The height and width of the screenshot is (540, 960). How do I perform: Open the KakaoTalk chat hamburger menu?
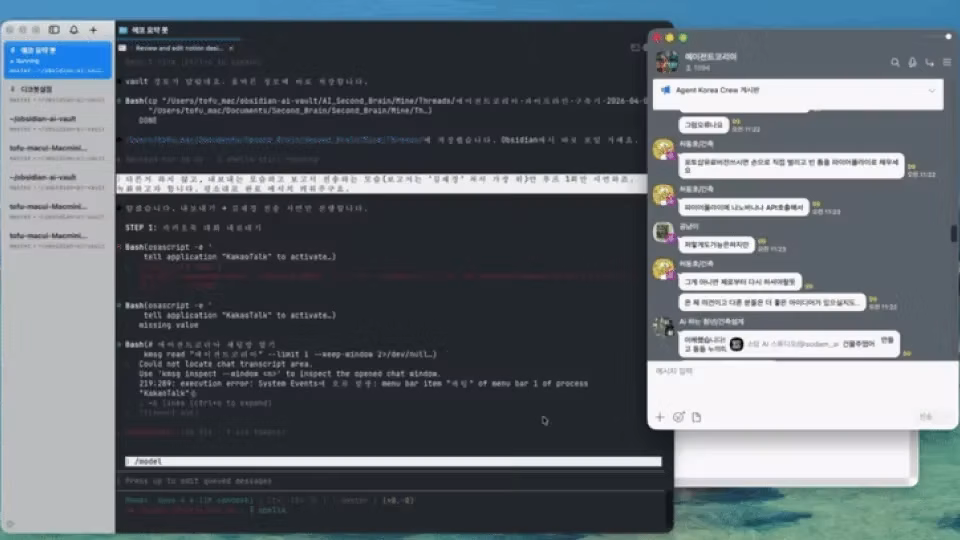(947, 62)
